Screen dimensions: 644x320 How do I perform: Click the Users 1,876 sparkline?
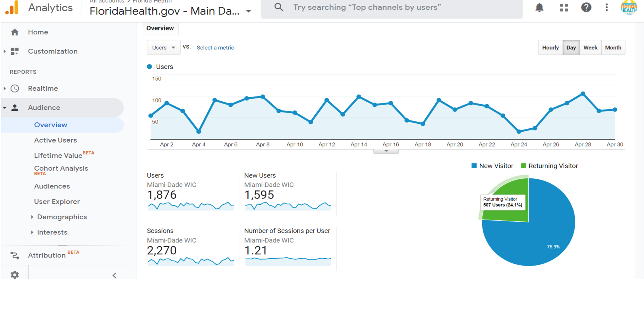tap(191, 206)
